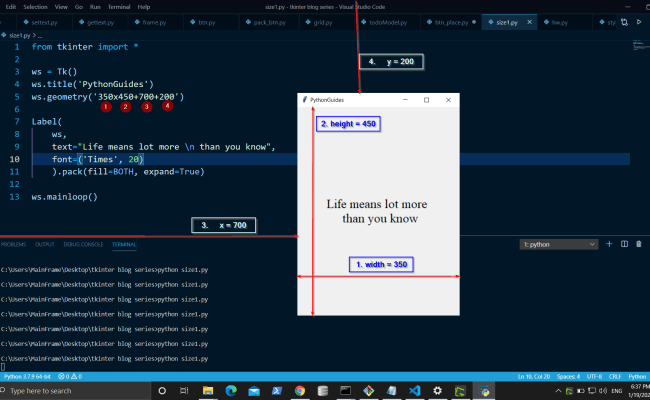This screenshot has height=400, width=650.
Task: Show the Output panel tab
Action: (x=45, y=244)
